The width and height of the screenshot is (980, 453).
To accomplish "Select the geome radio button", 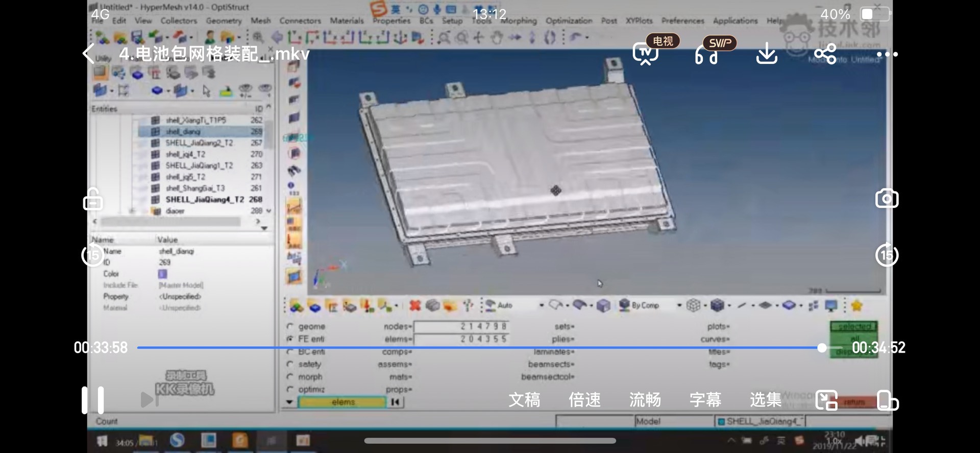I will (x=290, y=326).
